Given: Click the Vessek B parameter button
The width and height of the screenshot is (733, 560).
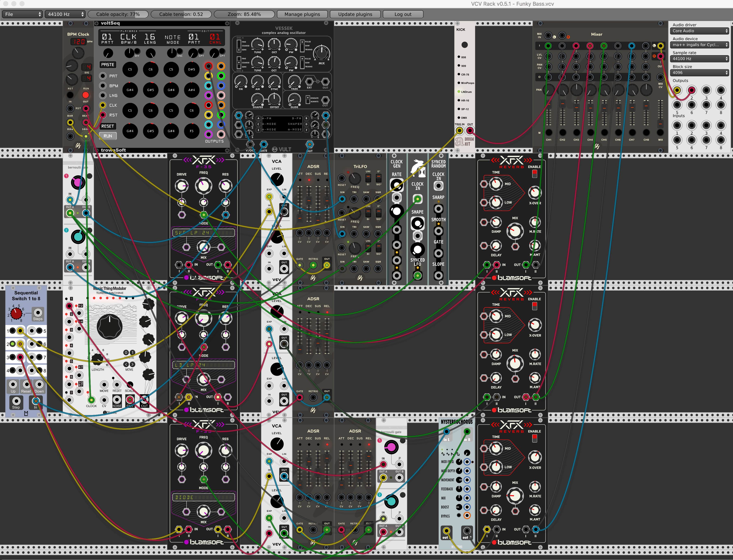Looking at the screenshot, I should pyautogui.click(x=306, y=118).
